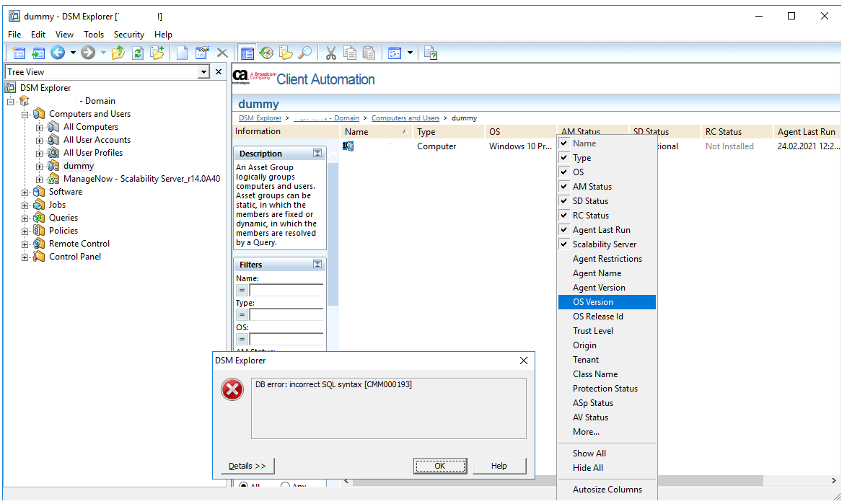Click the green Refresh toolbar icon
This screenshot has width=847, height=504.
click(x=137, y=53)
